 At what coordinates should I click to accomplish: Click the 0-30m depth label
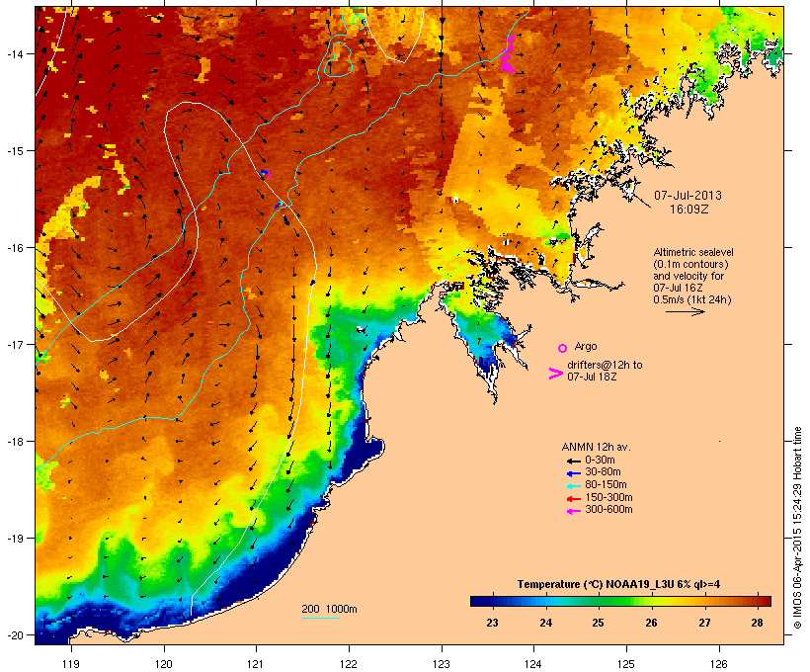coord(600,461)
